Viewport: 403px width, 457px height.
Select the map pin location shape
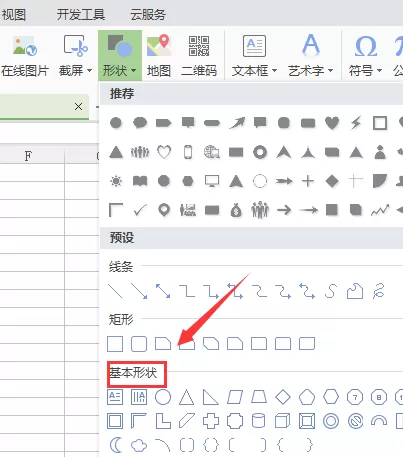(164, 210)
